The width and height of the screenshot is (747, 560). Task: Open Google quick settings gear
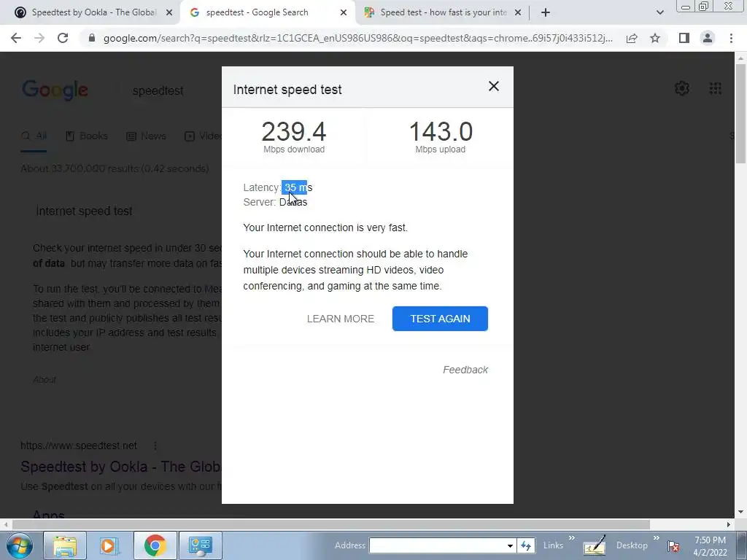click(x=682, y=88)
